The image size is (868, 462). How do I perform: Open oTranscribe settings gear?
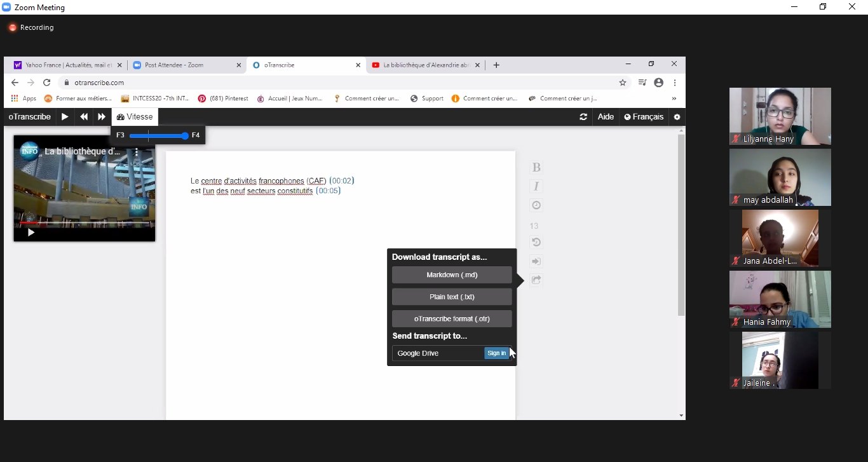pyautogui.click(x=677, y=117)
